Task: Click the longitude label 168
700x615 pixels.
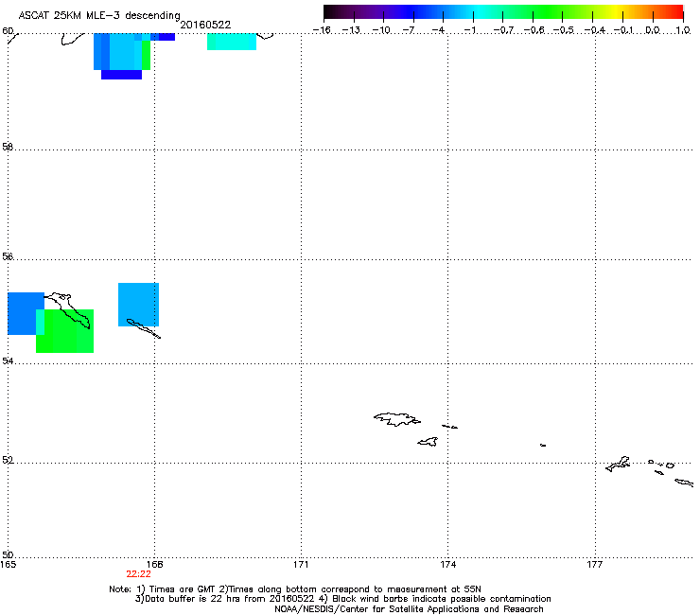Action: 154,565
